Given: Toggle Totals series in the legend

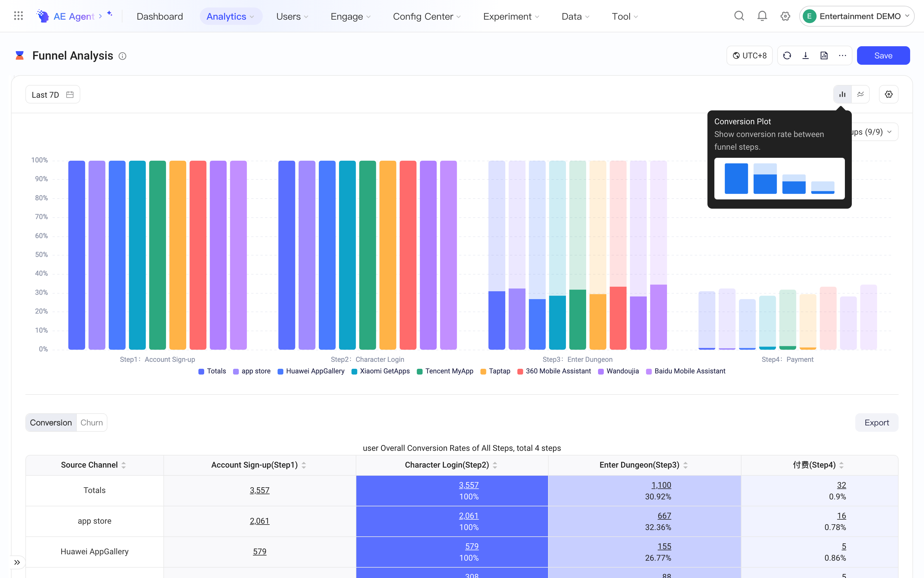Looking at the screenshot, I should pyautogui.click(x=212, y=371).
